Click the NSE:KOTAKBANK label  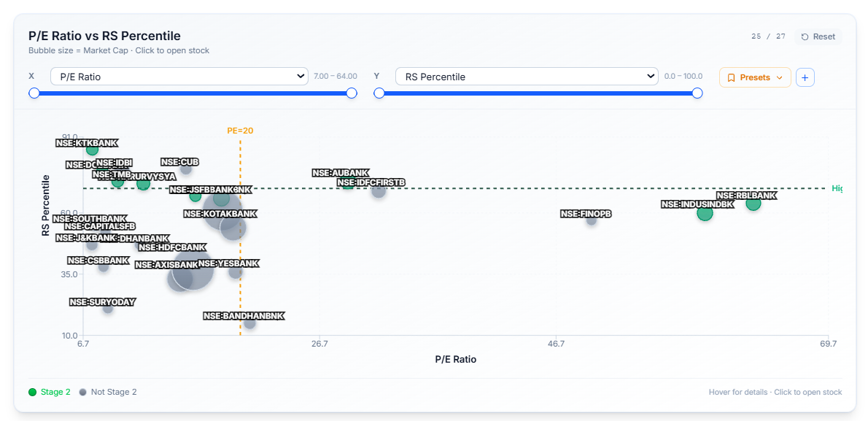[x=221, y=214]
